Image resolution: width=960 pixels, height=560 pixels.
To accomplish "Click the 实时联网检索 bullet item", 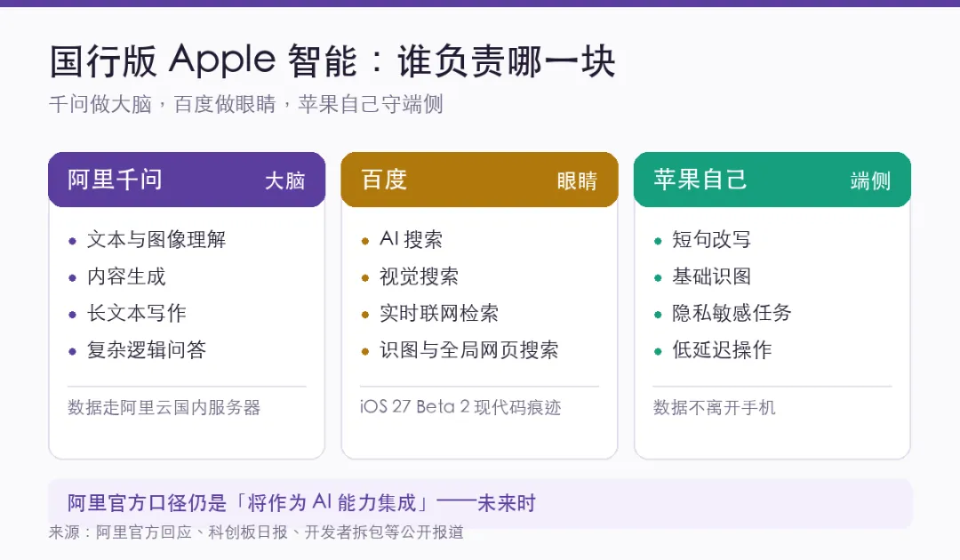I will point(439,313).
